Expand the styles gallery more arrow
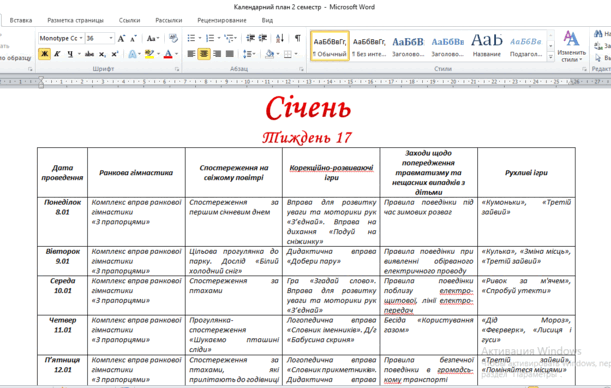The width and height of the screenshot is (611, 388). pos(551,57)
